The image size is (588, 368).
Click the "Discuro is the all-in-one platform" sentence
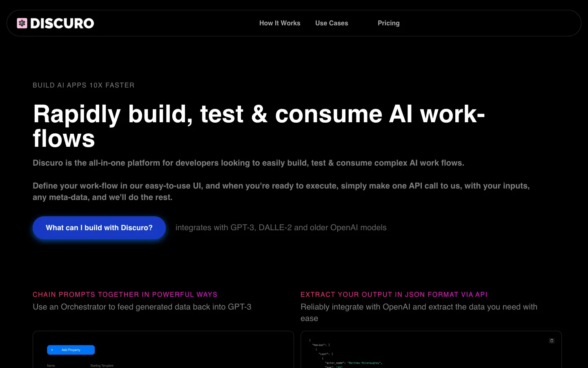[x=248, y=163]
